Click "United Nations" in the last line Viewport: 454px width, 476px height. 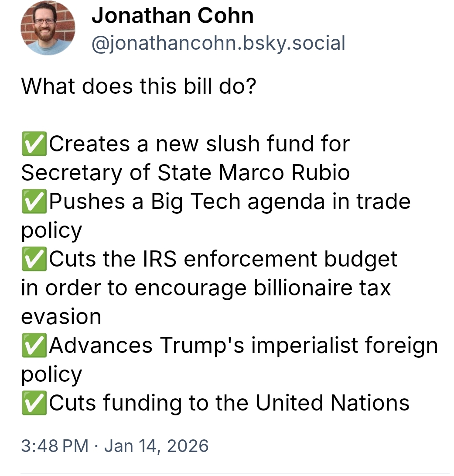pos(332,403)
